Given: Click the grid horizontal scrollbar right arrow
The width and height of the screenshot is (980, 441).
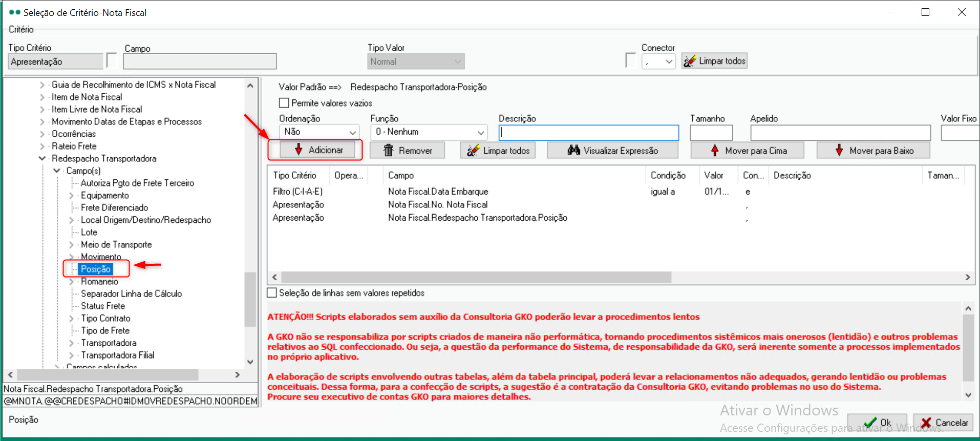Looking at the screenshot, I should tap(968, 277).
